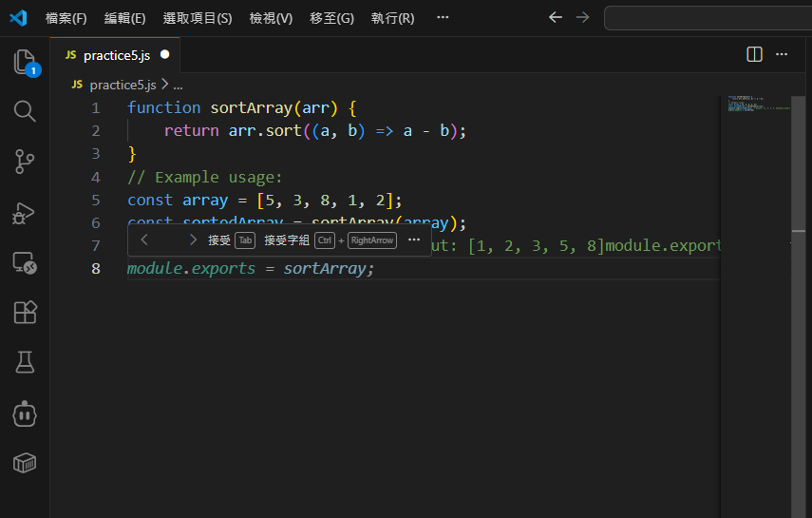The height and width of the screenshot is (518, 812).
Task: Open the Search view icon
Action: click(25, 111)
